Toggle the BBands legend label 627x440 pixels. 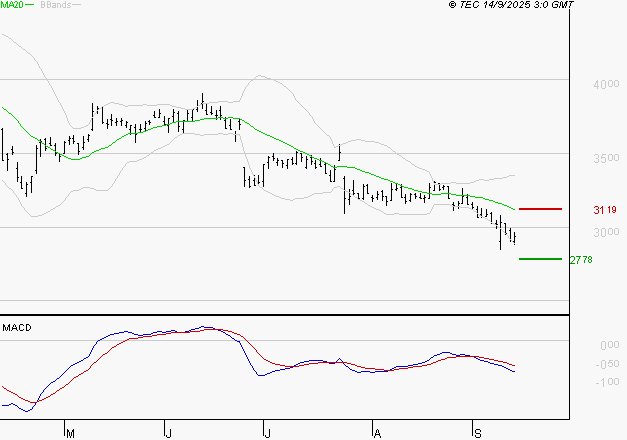pyautogui.click(x=53, y=5)
